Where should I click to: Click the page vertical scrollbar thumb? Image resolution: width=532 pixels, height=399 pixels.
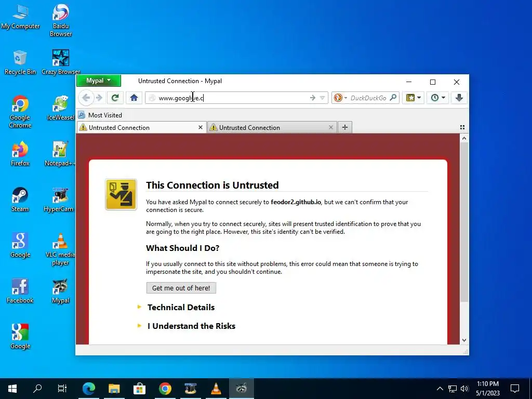(464, 222)
